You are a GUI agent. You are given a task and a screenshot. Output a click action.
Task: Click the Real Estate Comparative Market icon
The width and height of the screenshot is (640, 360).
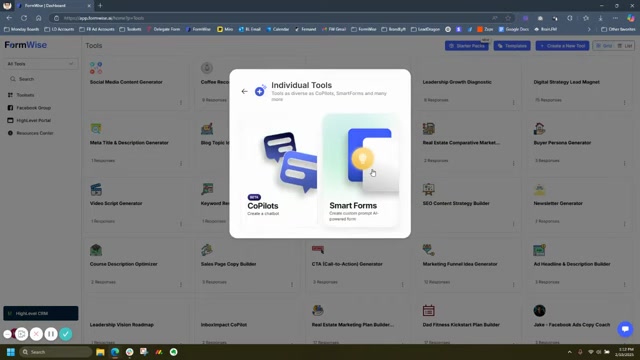pos(429,129)
